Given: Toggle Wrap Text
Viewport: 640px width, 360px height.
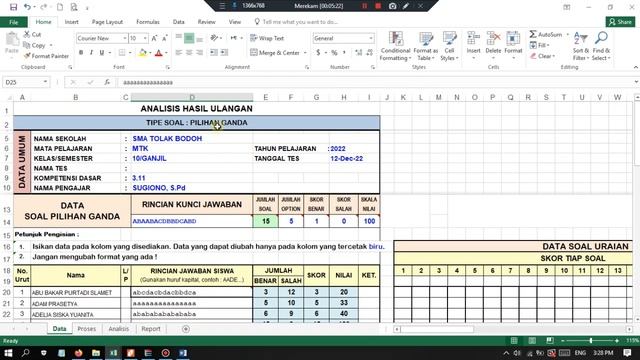Looking at the screenshot, I should tap(267, 38).
